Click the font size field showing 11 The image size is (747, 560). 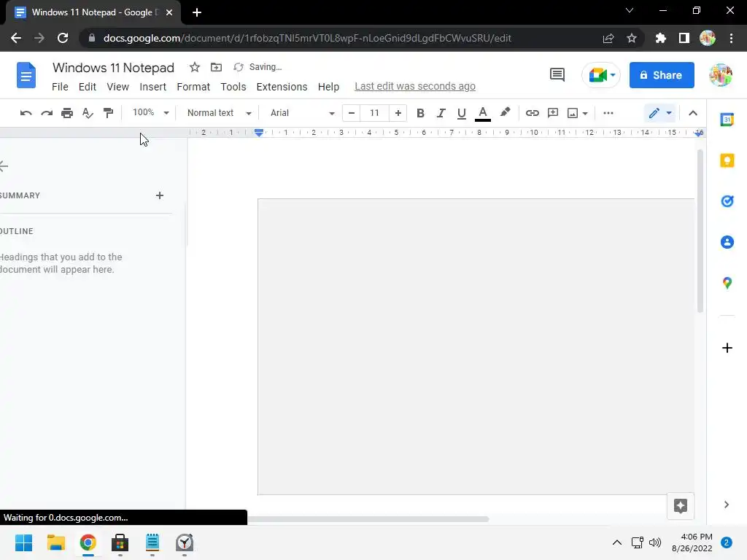click(x=374, y=113)
